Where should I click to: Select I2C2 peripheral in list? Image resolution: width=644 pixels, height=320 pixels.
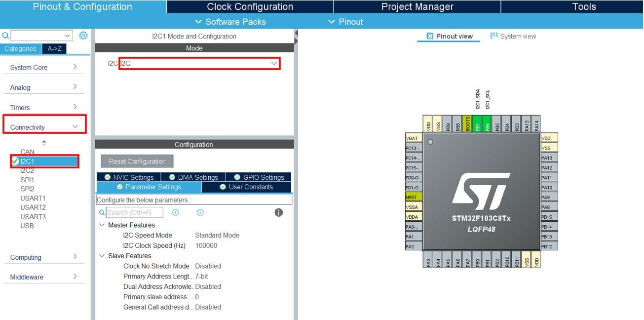(27, 170)
